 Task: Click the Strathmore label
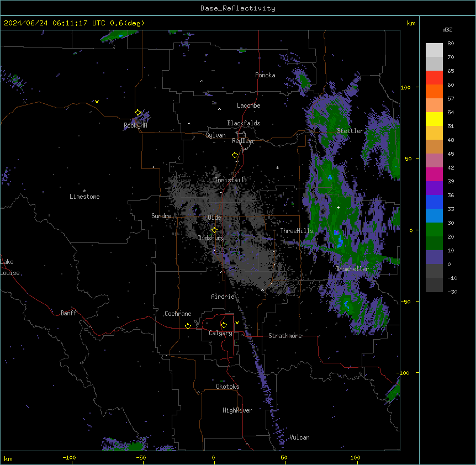285,336
